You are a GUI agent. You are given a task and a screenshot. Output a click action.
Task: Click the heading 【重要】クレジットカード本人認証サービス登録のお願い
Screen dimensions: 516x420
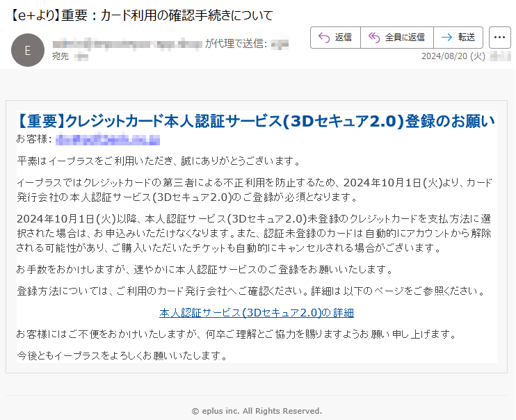(256, 121)
